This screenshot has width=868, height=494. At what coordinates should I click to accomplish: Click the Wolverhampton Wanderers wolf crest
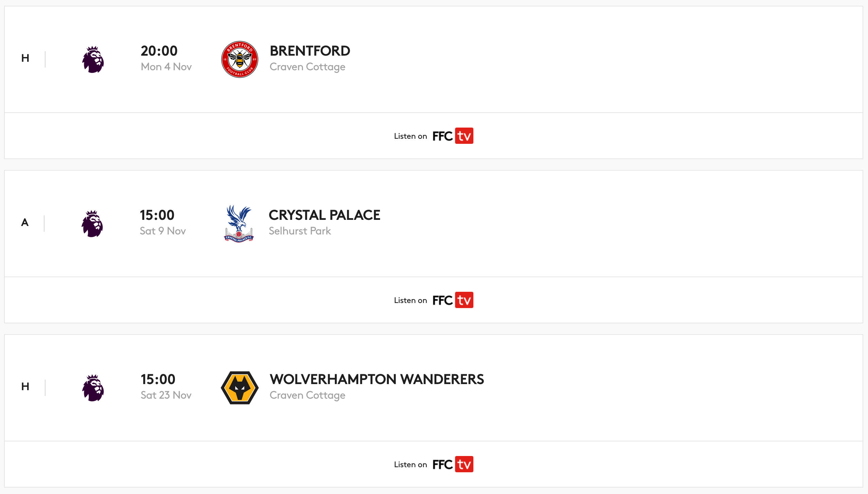[x=240, y=388]
